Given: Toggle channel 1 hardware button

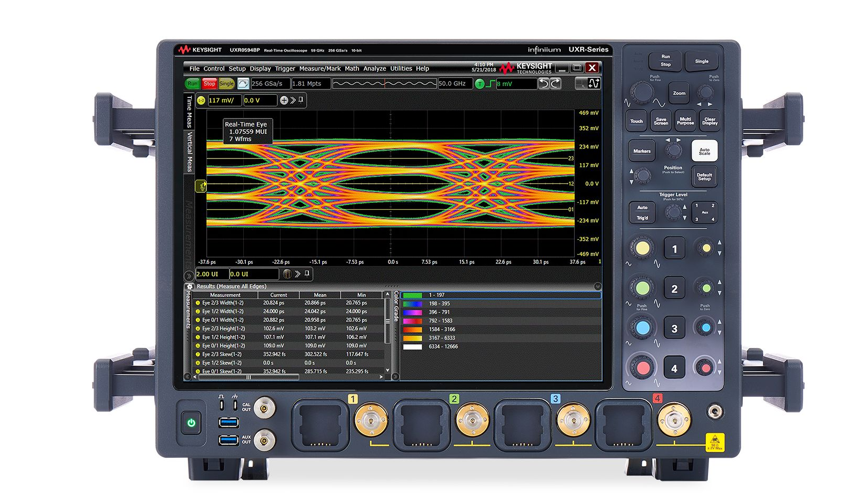Looking at the screenshot, I should click(x=674, y=249).
